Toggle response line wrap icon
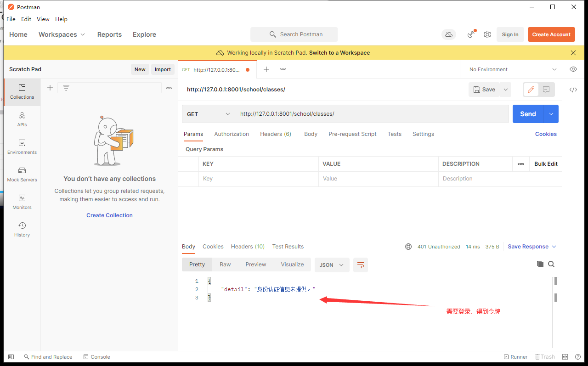The width and height of the screenshot is (588, 366). coord(361,265)
